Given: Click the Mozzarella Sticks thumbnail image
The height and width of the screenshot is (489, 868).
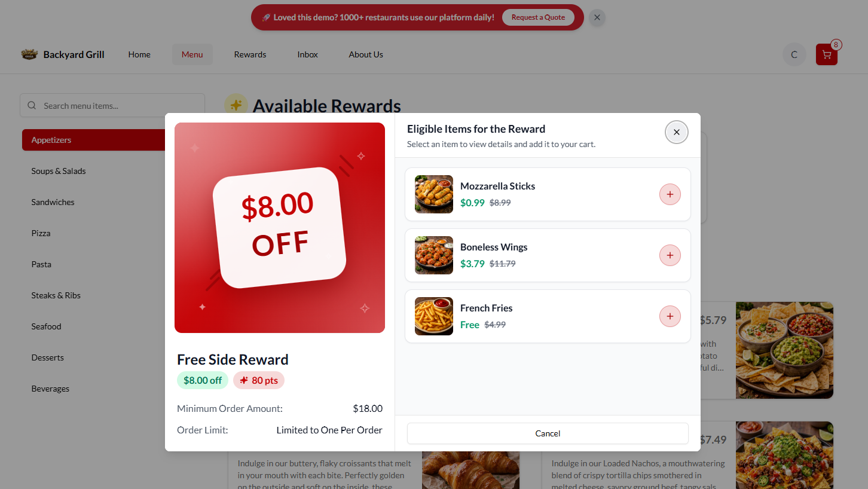Looking at the screenshot, I should coord(434,194).
